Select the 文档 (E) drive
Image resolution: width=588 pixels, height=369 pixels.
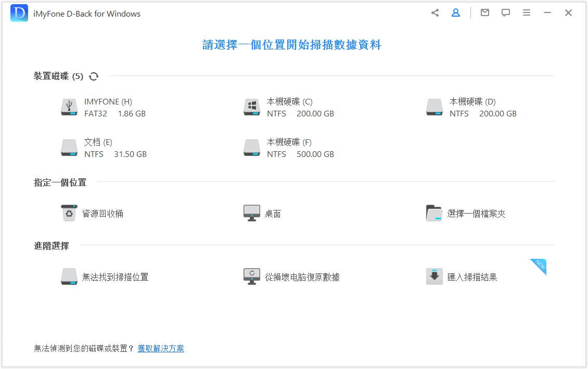point(103,148)
